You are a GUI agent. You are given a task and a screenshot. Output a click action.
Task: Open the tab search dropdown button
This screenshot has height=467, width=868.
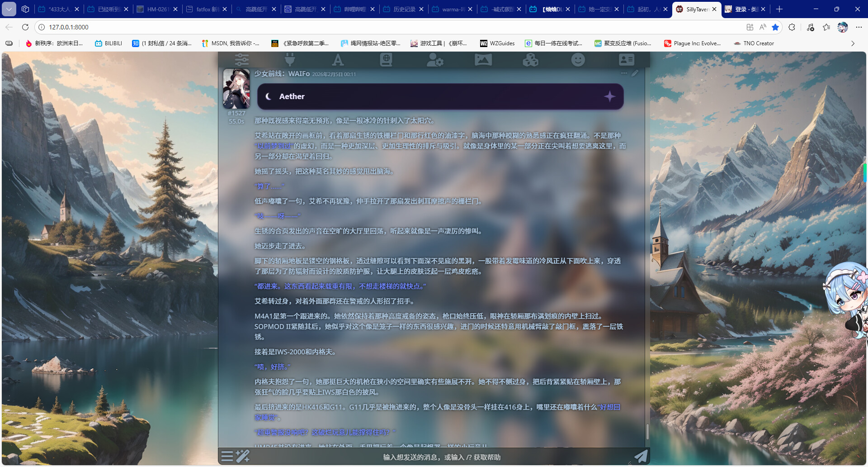pos(9,9)
